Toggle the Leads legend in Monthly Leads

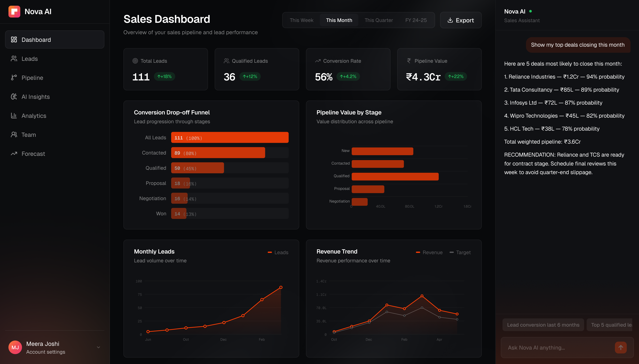[278, 252]
